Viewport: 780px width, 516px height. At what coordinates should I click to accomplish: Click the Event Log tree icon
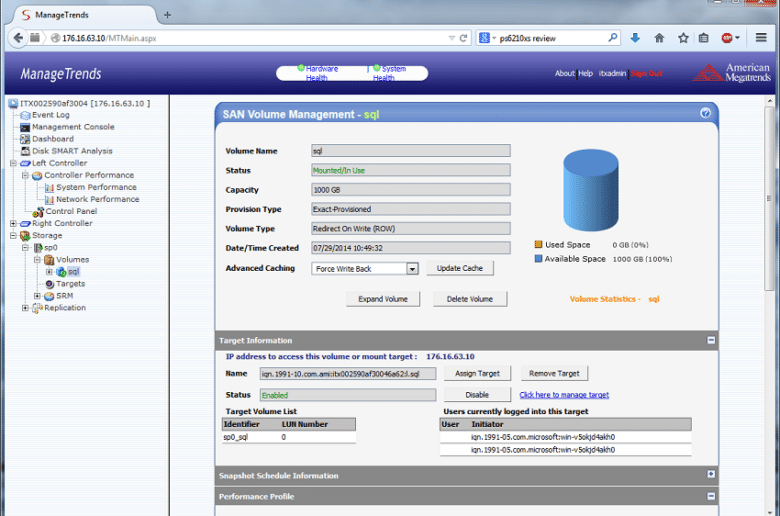pyautogui.click(x=25, y=115)
